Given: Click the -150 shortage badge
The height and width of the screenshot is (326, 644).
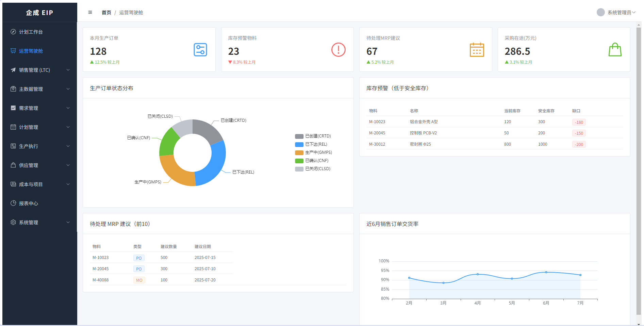Looking at the screenshot, I should point(579,133).
